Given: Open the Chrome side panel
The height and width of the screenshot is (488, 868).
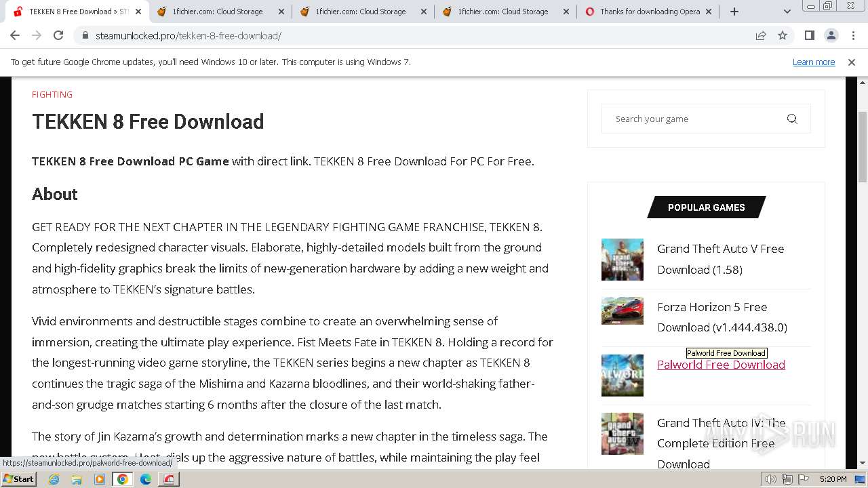Looking at the screenshot, I should (x=809, y=36).
